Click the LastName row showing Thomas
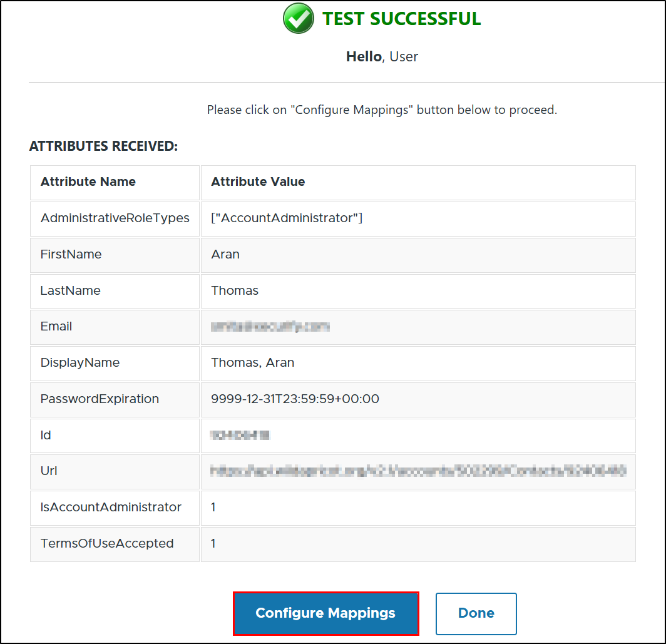 [x=69, y=290]
